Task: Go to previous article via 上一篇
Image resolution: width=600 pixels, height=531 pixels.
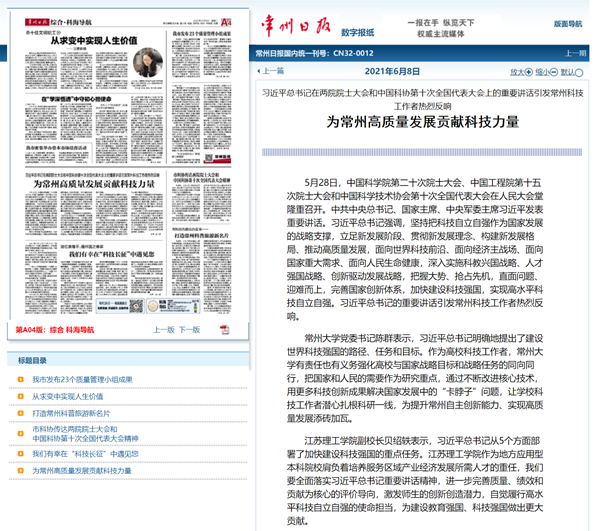Action: 273,72
